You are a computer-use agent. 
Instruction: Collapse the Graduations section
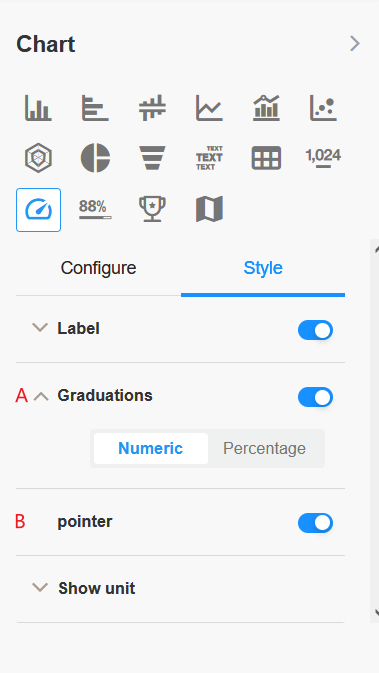click(x=41, y=396)
